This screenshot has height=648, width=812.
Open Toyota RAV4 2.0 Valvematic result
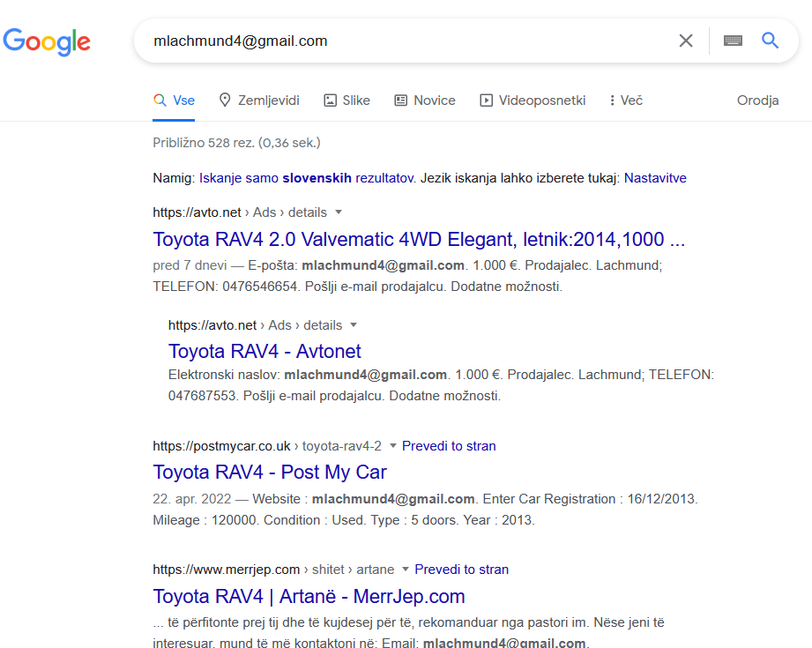(x=419, y=239)
